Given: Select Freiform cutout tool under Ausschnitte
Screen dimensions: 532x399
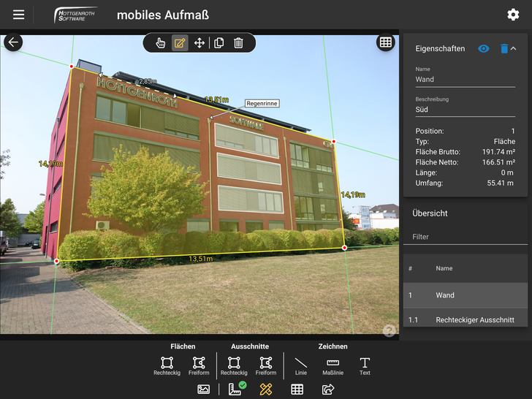Looking at the screenshot, I should click(266, 363).
